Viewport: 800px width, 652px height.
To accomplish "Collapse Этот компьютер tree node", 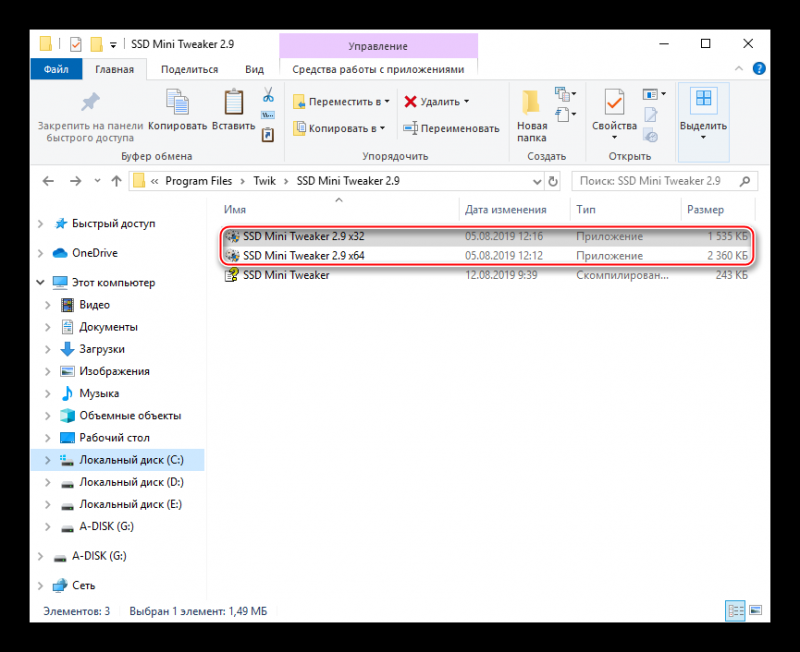I will (x=40, y=282).
